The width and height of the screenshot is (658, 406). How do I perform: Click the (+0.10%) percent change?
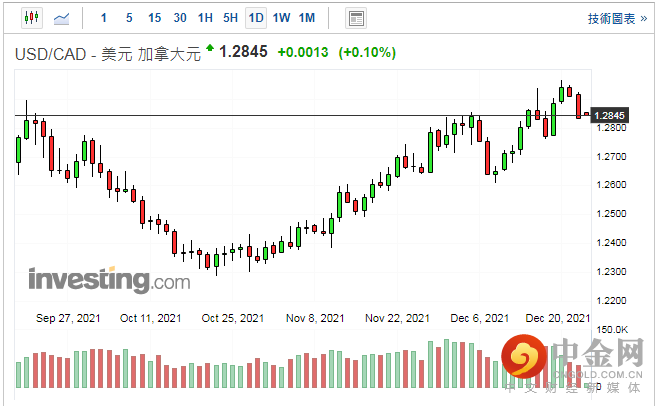tap(367, 52)
